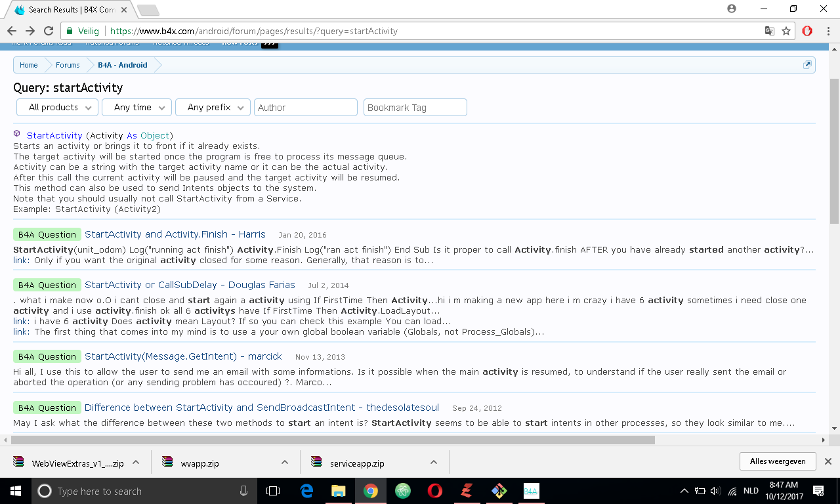Click B4A Question tag on Harris thread
Image resolution: width=840 pixels, height=504 pixels.
point(47,234)
